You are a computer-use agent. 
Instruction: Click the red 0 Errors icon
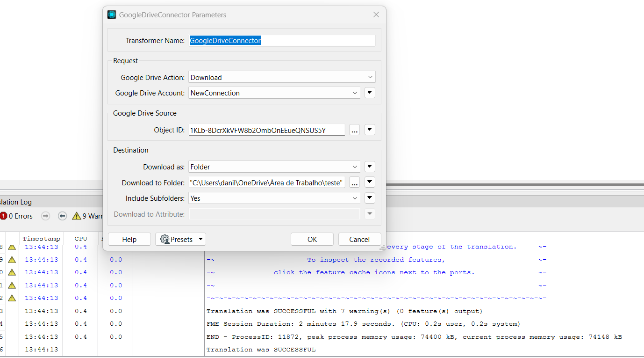(x=3, y=216)
